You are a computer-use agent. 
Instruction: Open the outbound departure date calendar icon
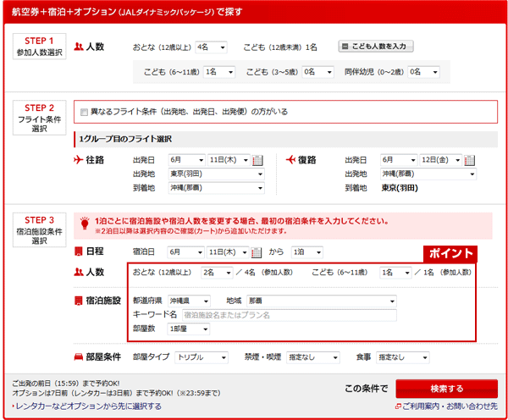[257, 160]
